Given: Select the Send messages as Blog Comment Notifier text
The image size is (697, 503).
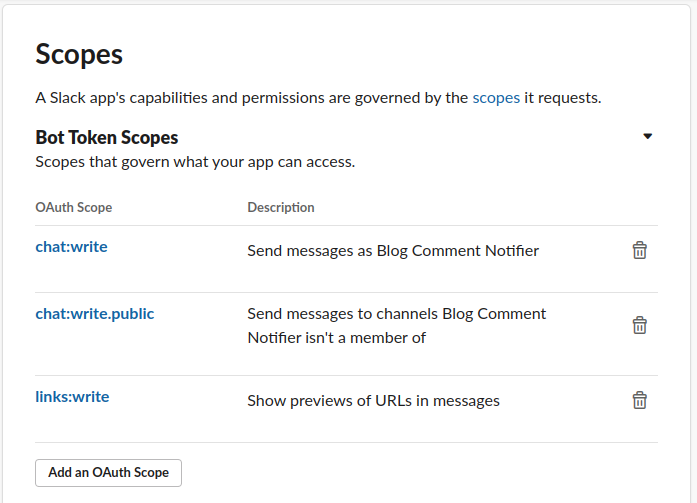Looking at the screenshot, I should point(393,251).
